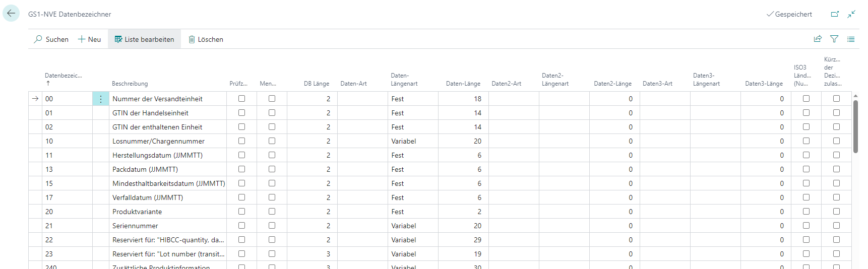Click the back arrow button

click(x=11, y=14)
